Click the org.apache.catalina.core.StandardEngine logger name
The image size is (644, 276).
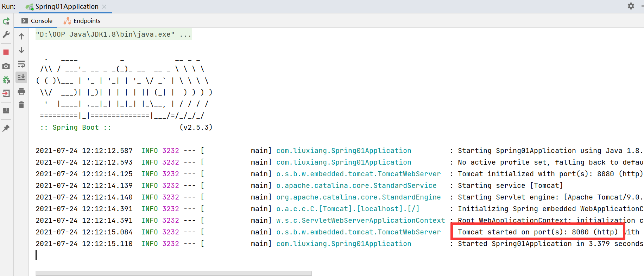coord(358,197)
